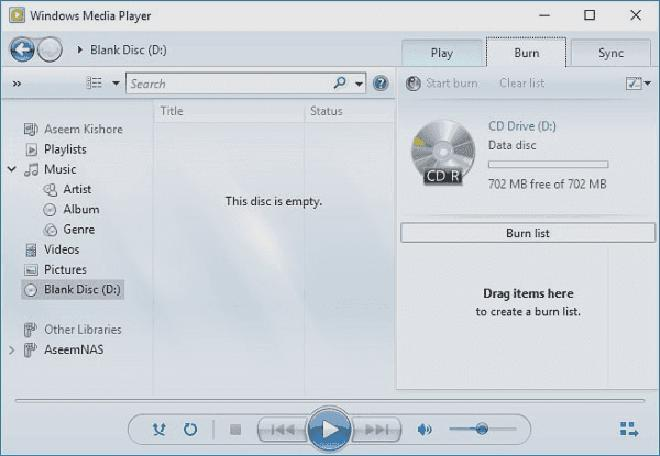This screenshot has height=456, width=660.
Task: Click the seek bar above playback controls
Action: click(330, 400)
